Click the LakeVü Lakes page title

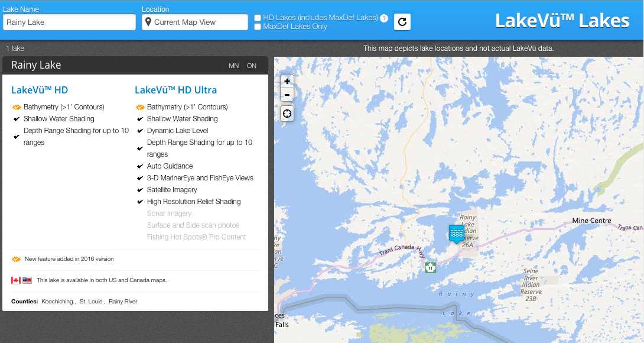point(562,21)
